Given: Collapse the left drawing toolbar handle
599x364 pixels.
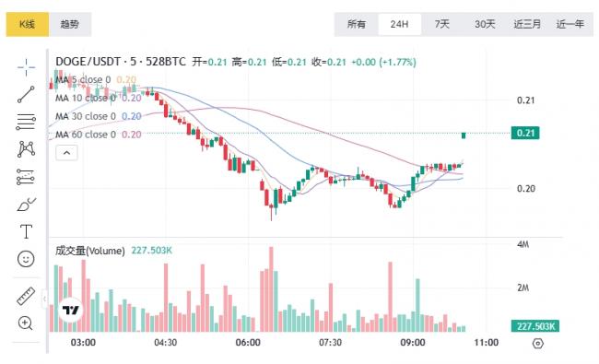Looking at the screenshot, I should coord(44,299).
